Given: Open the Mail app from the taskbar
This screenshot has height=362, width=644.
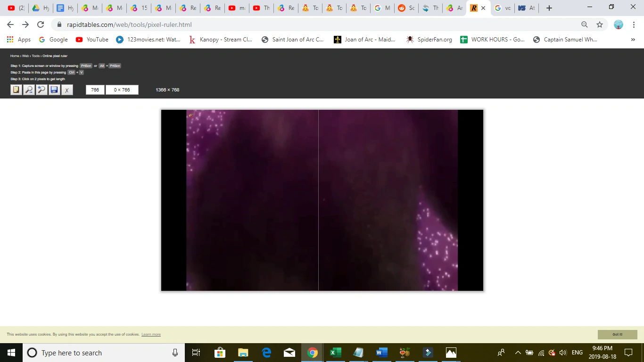Looking at the screenshot, I should point(289,353).
